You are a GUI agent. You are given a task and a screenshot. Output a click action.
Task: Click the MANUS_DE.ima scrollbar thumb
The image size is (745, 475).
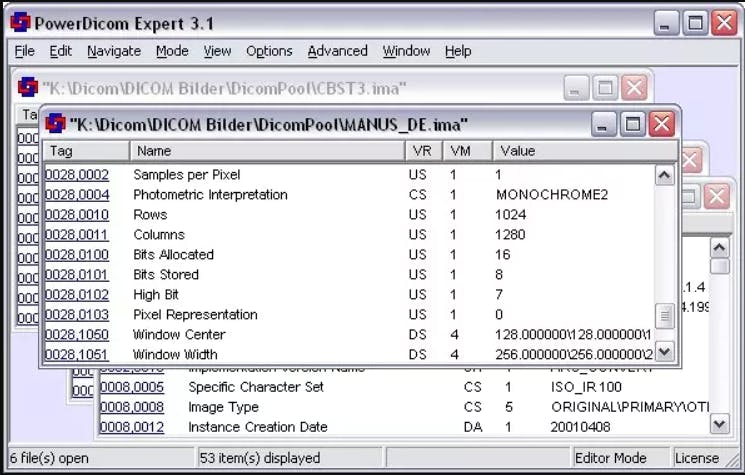point(664,315)
